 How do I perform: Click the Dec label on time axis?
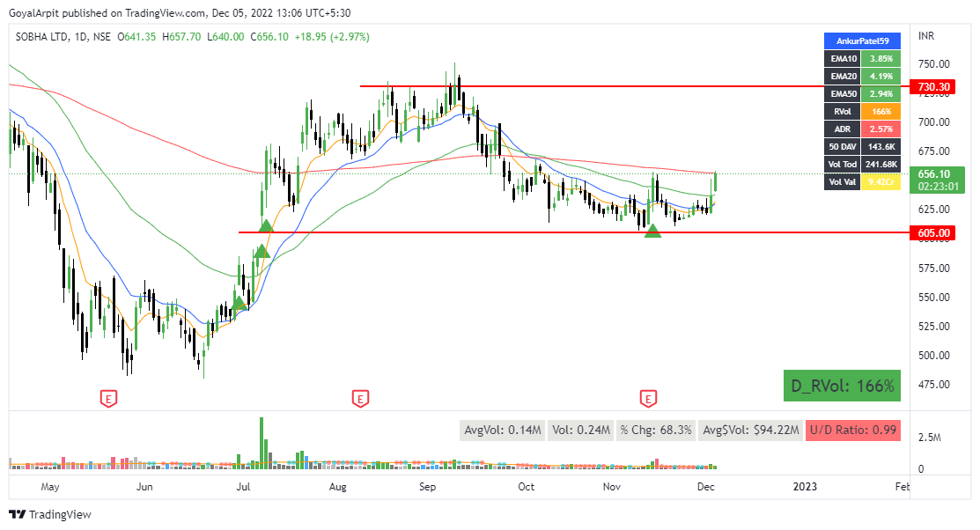[x=705, y=487]
